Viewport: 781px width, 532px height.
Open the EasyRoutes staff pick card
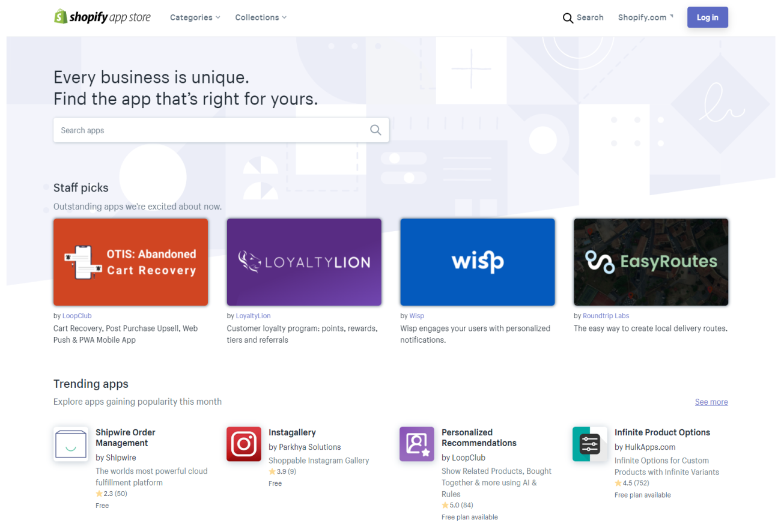[x=651, y=262]
